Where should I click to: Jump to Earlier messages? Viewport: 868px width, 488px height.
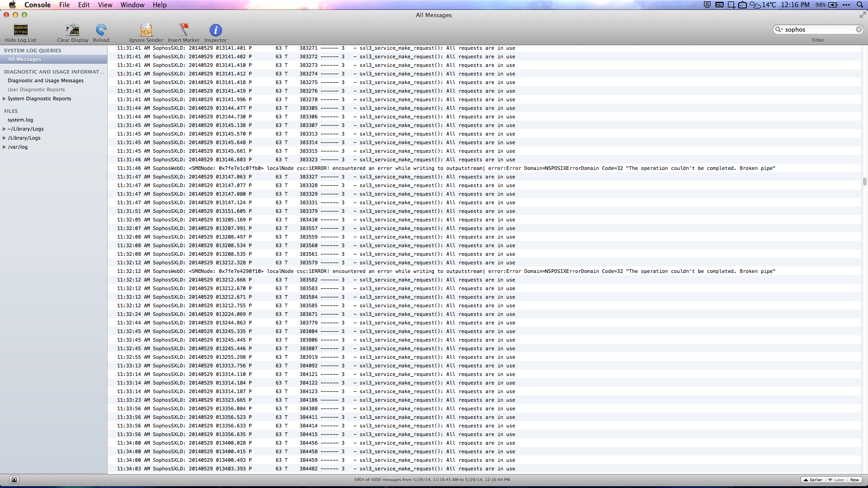(813, 480)
